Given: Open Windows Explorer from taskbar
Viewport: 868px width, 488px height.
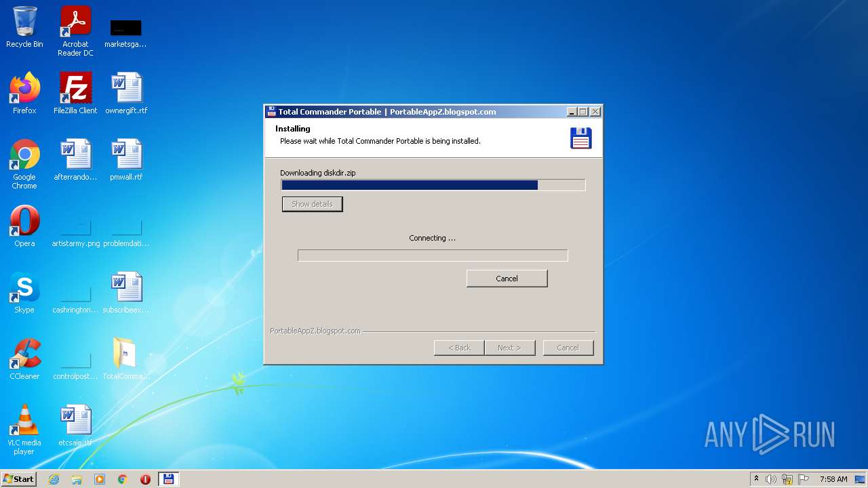Looking at the screenshot, I should (x=77, y=479).
